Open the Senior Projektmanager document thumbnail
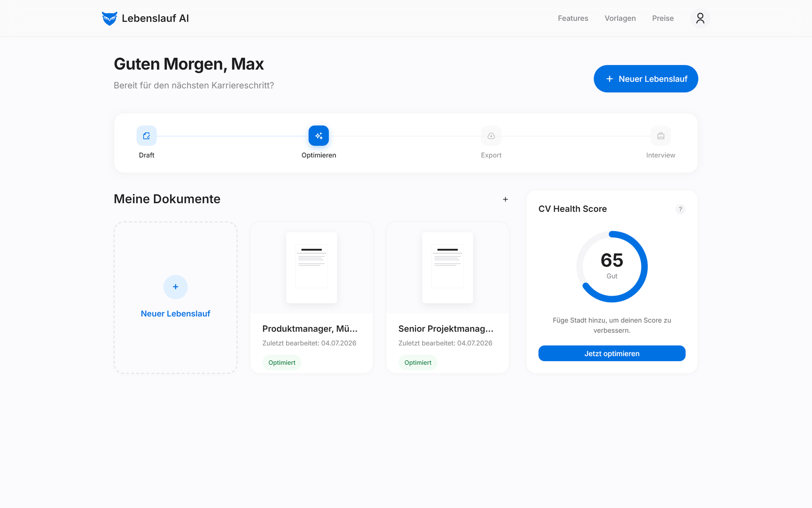 click(x=448, y=268)
